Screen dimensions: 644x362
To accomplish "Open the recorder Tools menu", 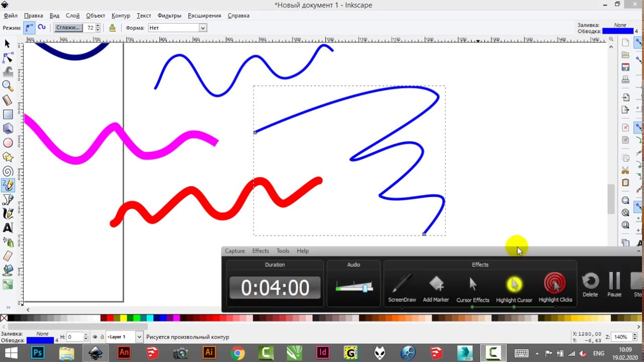I will [283, 251].
